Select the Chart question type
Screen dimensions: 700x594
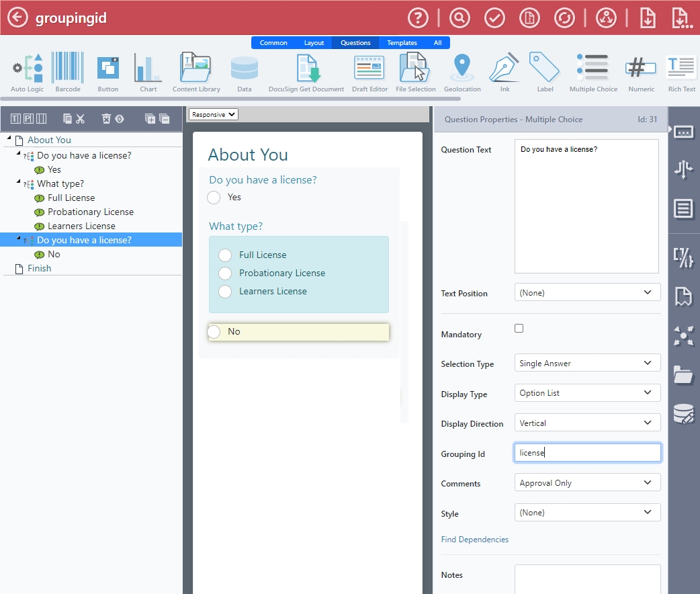pos(148,73)
